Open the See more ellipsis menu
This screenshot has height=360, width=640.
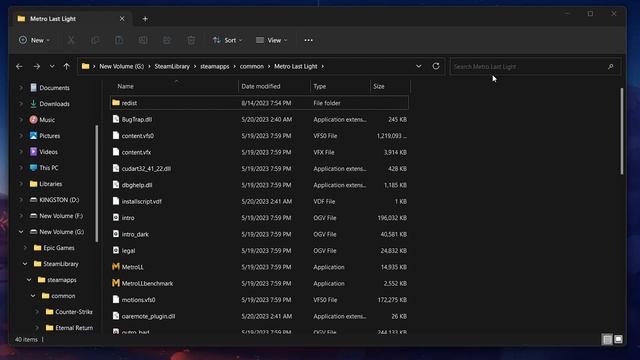[309, 40]
